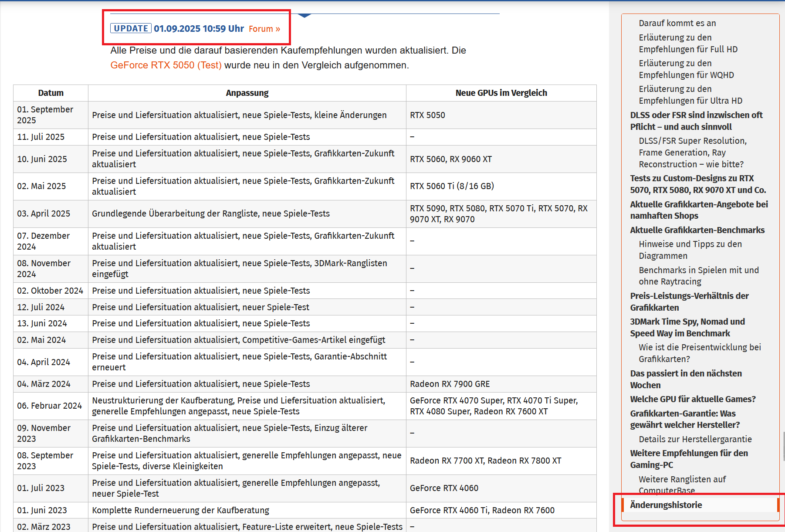Click the 'Datum' column header
The height and width of the screenshot is (532, 785).
51,93
